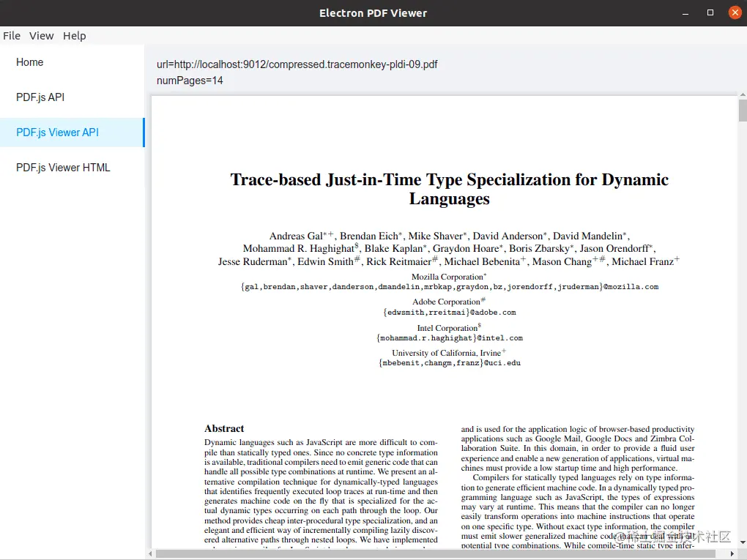
Task: Click the {mbebenit,changm,franz}@uci.edu email line
Action: click(450, 363)
